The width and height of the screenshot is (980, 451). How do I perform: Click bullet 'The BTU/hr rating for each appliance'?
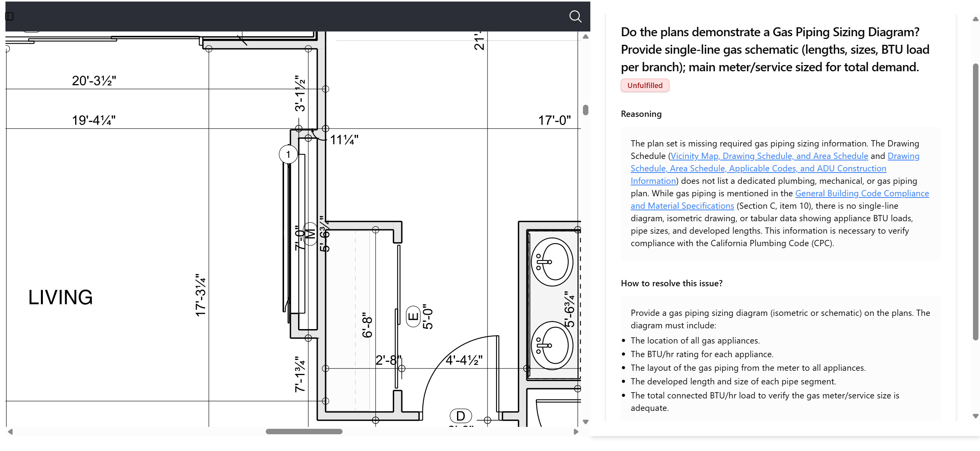point(702,354)
